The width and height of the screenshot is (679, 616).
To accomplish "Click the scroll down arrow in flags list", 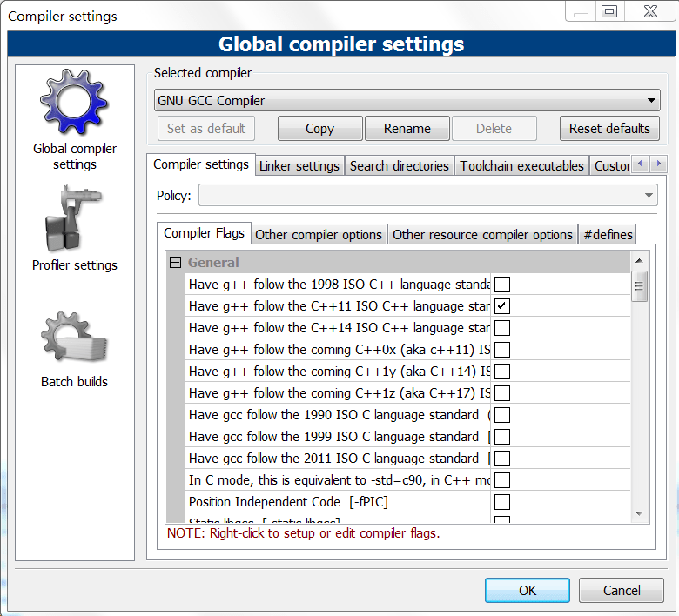I will [x=639, y=513].
